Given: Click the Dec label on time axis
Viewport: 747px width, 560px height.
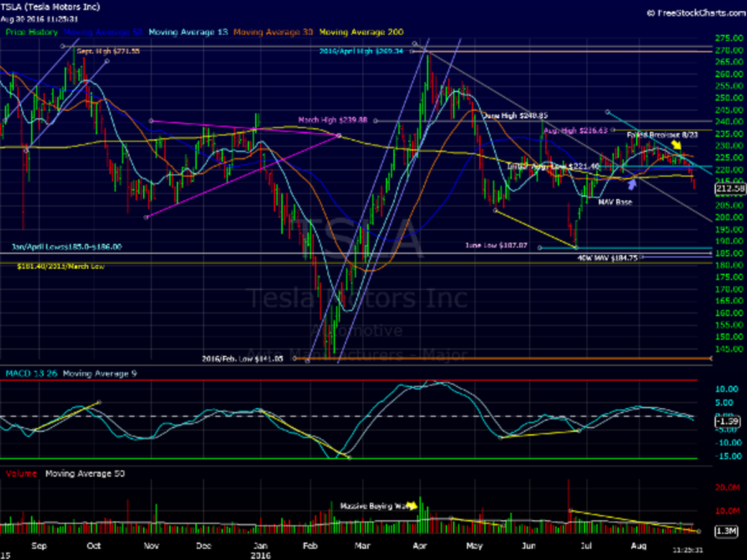Looking at the screenshot, I should point(204,546).
